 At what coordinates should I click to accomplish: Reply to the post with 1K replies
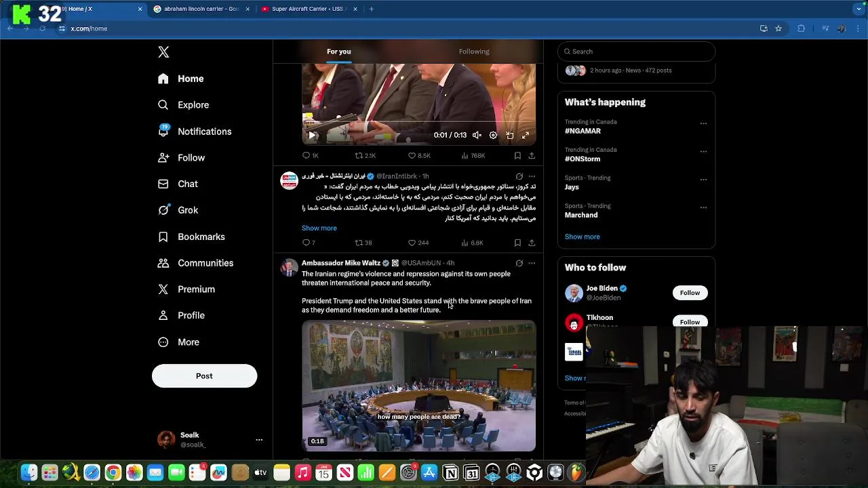pos(311,156)
